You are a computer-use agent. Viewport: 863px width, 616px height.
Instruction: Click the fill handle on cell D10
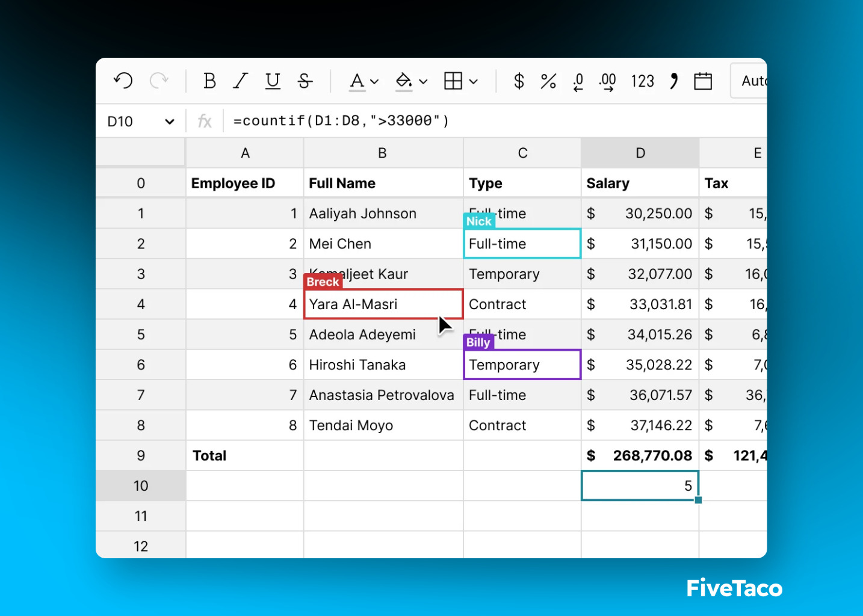pos(698,500)
